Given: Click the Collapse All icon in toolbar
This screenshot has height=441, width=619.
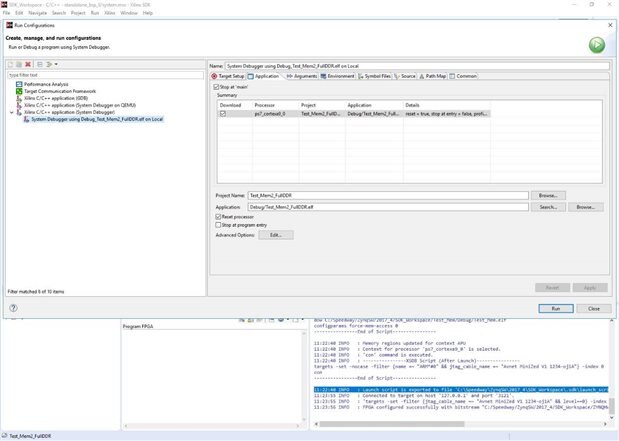Looking at the screenshot, I should (39, 64).
